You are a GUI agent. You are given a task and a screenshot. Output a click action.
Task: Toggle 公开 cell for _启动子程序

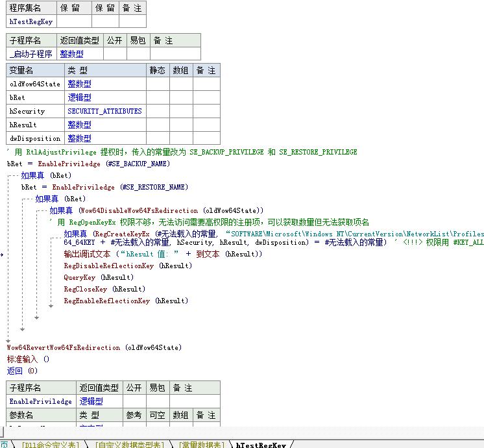tap(114, 54)
